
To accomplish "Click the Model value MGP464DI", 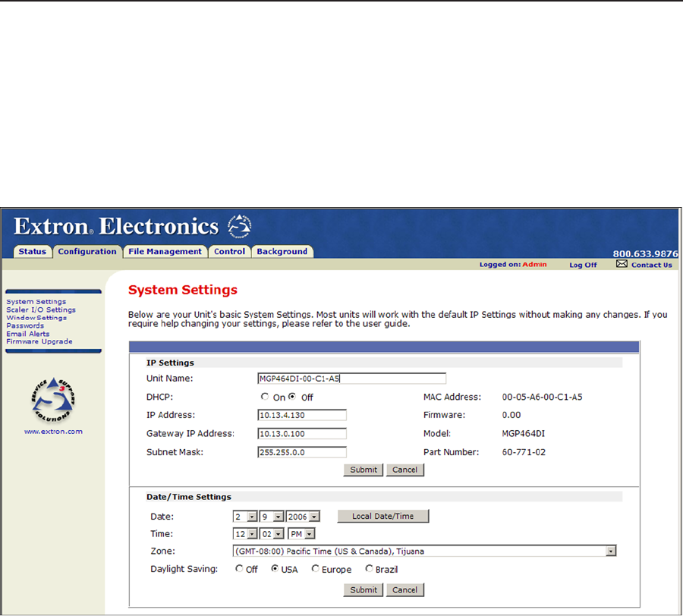I will point(523,434).
